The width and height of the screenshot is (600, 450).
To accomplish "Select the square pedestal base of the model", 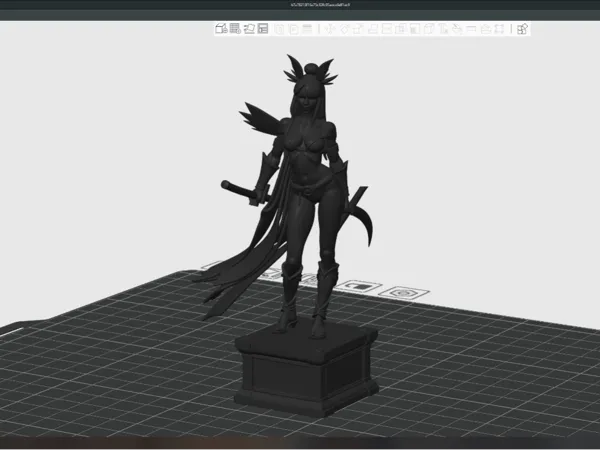I will tap(306, 369).
